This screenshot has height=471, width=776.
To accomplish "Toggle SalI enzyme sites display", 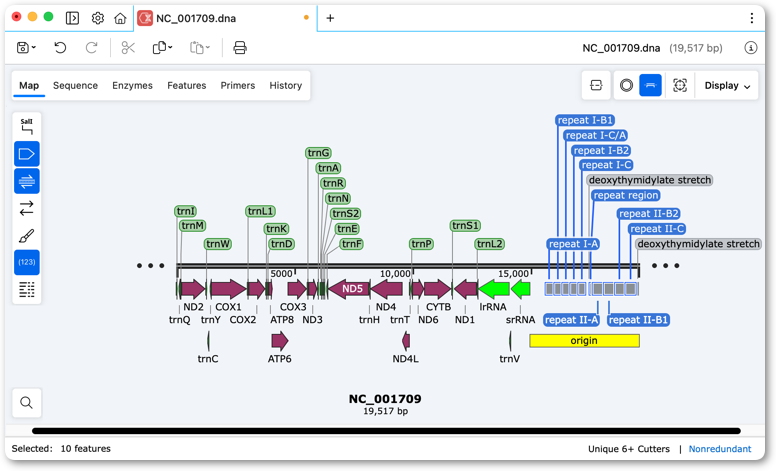I will click(27, 127).
